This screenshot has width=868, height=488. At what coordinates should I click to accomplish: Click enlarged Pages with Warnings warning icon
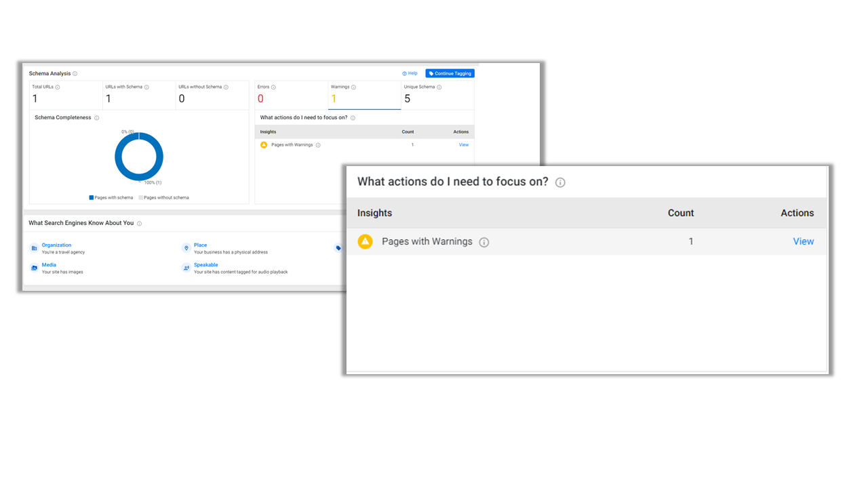point(365,241)
